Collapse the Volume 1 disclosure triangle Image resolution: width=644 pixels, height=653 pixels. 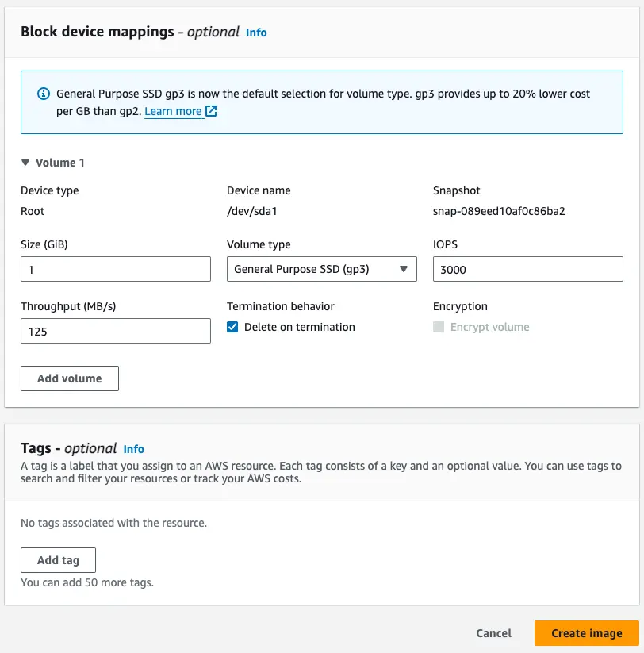coord(25,163)
